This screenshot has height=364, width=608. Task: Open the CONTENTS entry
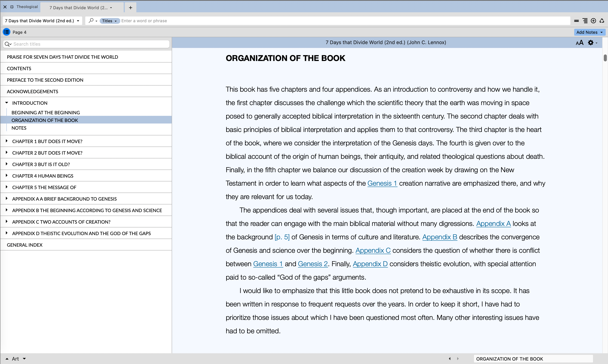[x=86, y=68]
